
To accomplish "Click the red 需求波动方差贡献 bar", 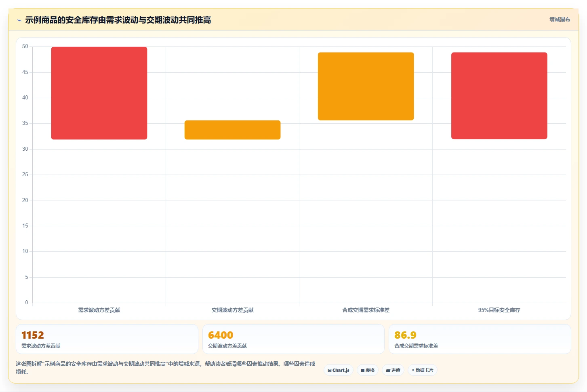I will click(99, 93).
